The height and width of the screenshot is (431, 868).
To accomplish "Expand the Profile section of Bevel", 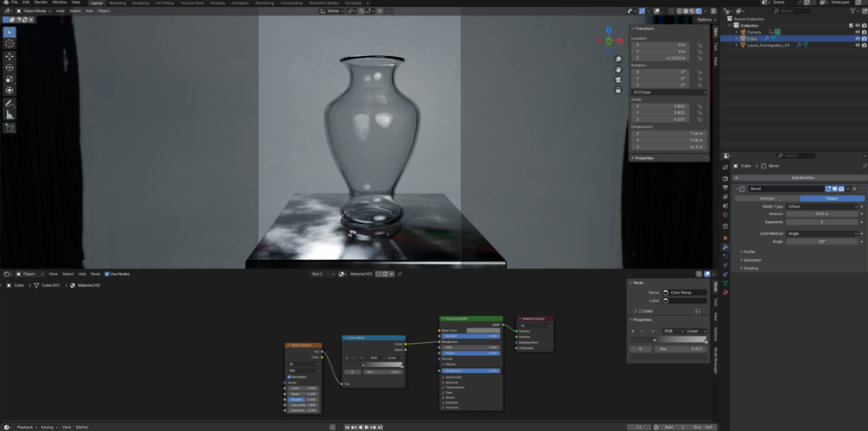I will point(749,251).
